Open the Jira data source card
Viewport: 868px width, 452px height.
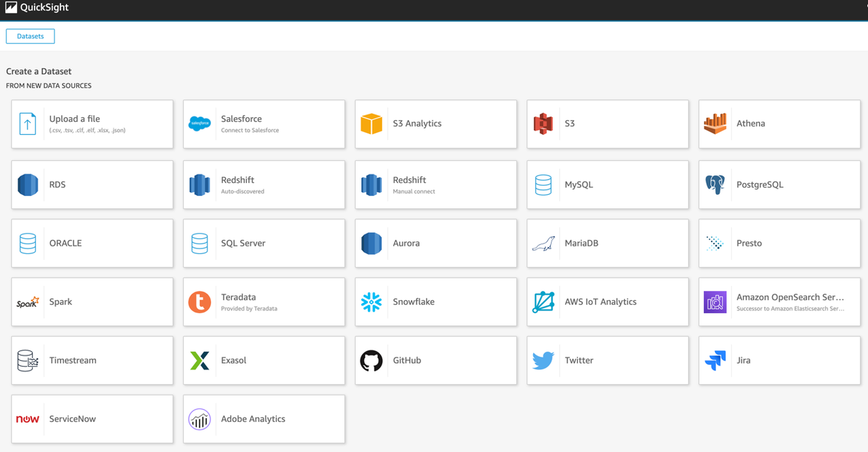pos(780,361)
